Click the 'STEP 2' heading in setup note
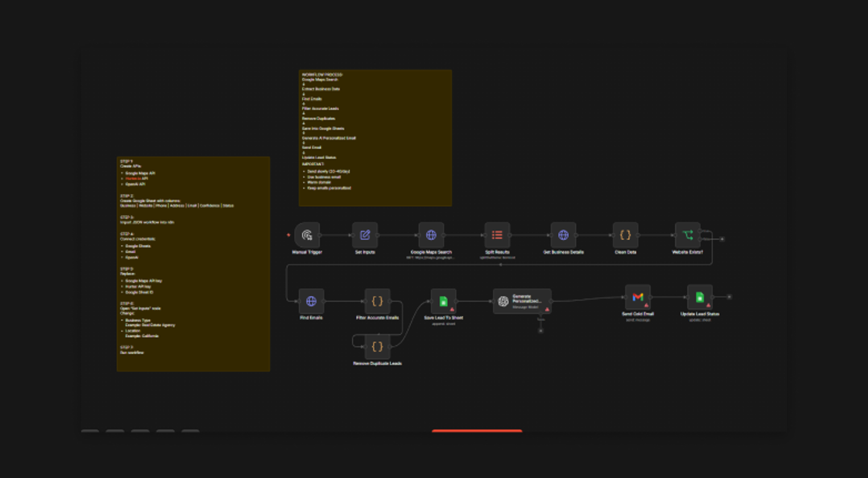This screenshot has width=868, height=478. tap(126, 196)
